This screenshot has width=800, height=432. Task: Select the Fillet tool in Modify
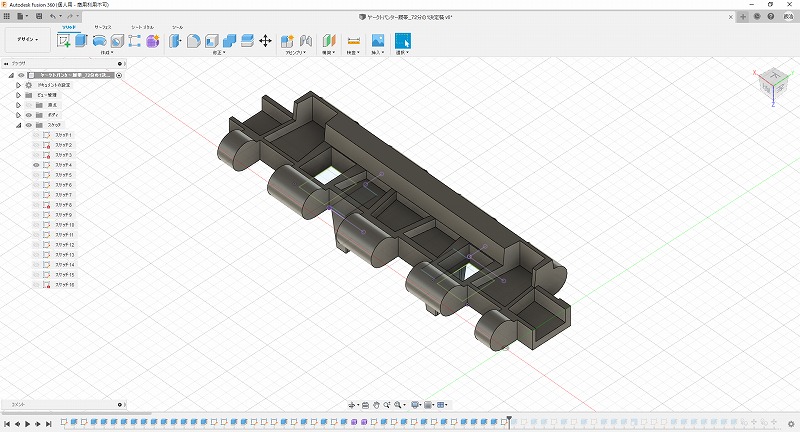[x=194, y=41]
